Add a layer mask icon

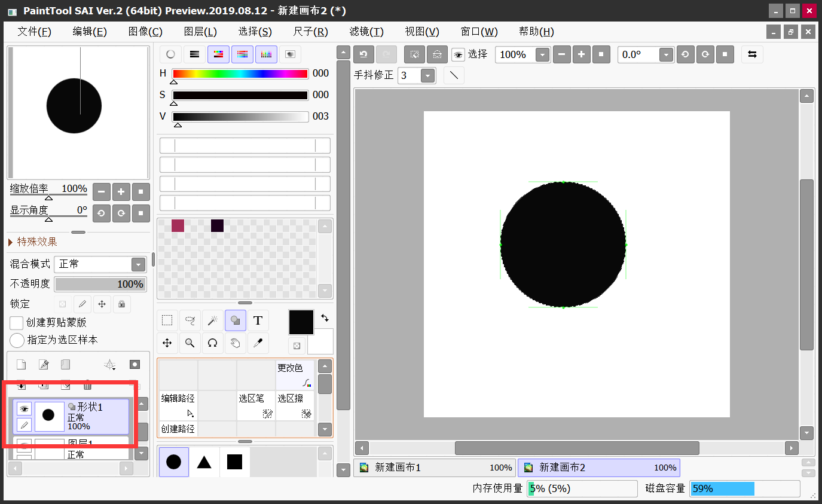pyautogui.click(x=135, y=364)
